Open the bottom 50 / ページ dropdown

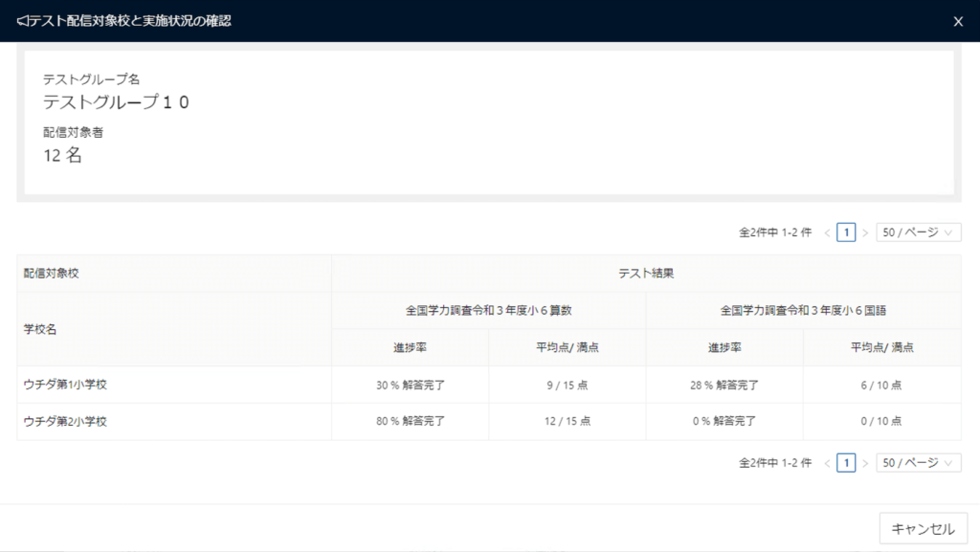click(918, 463)
